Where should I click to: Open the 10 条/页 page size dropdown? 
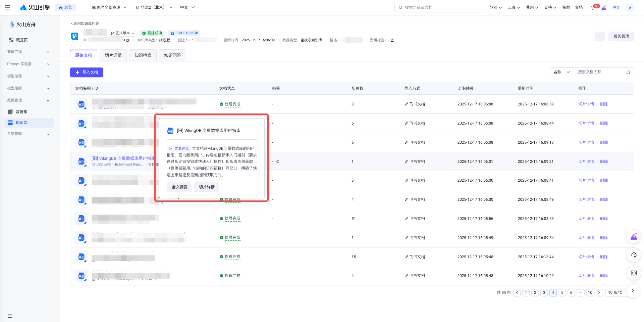(616, 292)
